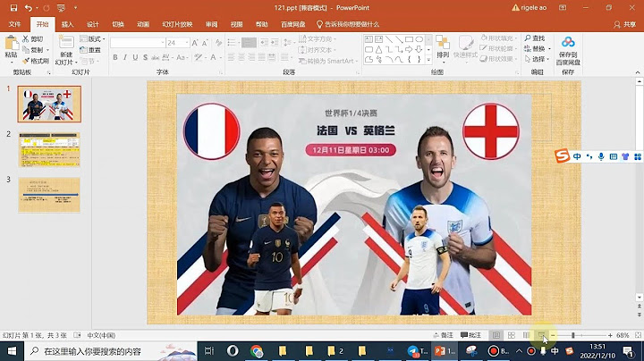Screen dimensions: 644x361
Task: Decrease font size with smaller A icon
Action: pos(205,43)
